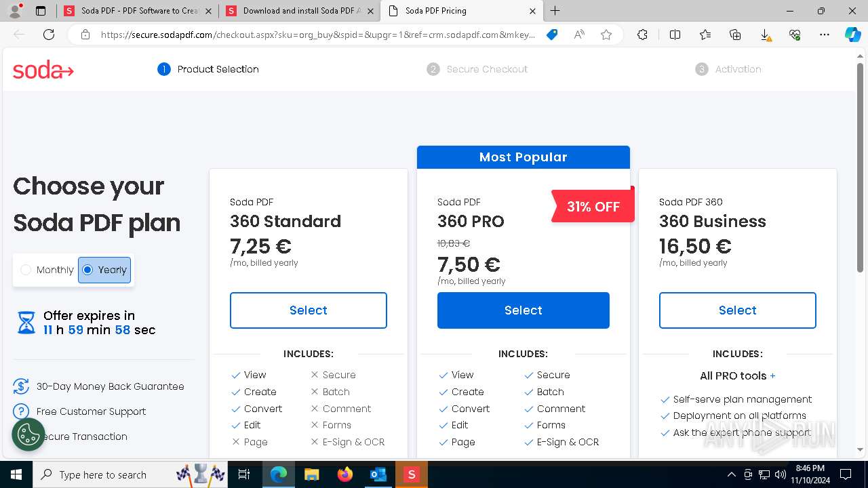Open the Collections icon
The height and width of the screenshot is (488, 868).
[735, 35]
